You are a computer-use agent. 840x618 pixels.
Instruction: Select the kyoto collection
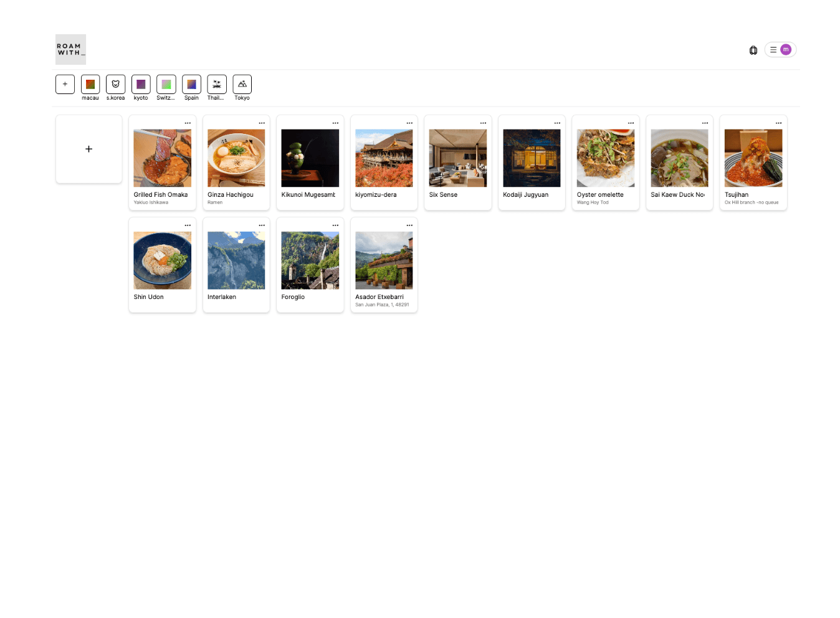click(x=141, y=84)
